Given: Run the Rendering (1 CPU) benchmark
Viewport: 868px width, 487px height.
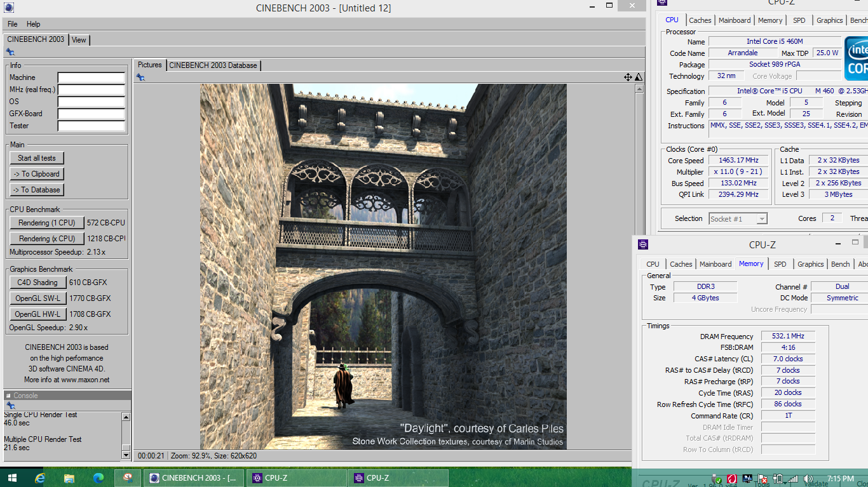Looking at the screenshot, I should click(47, 223).
